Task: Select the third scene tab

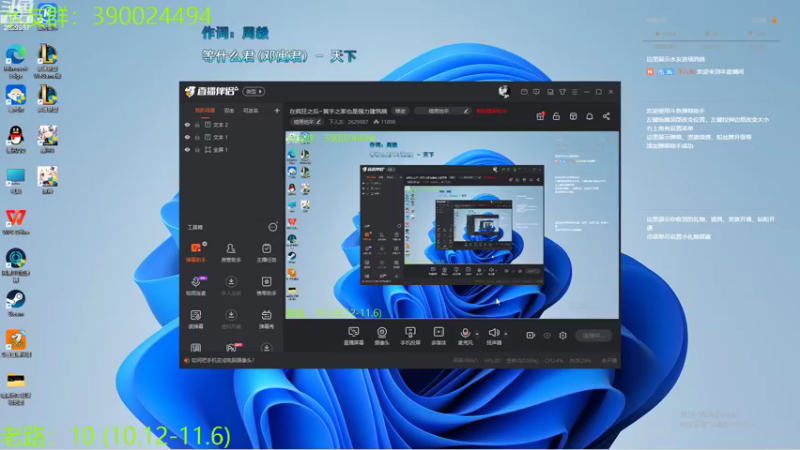Action: [251, 110]
